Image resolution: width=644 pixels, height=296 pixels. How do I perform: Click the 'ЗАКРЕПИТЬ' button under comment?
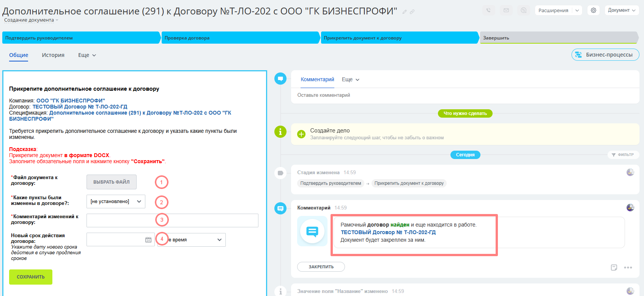(x=321, y=267)
